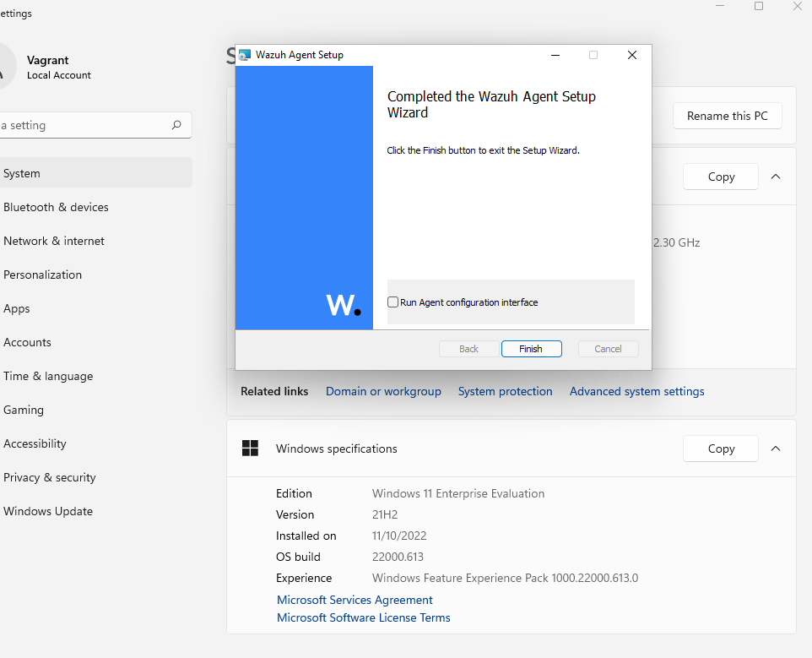Click the Windows Feature Experience Pack value

505,578
